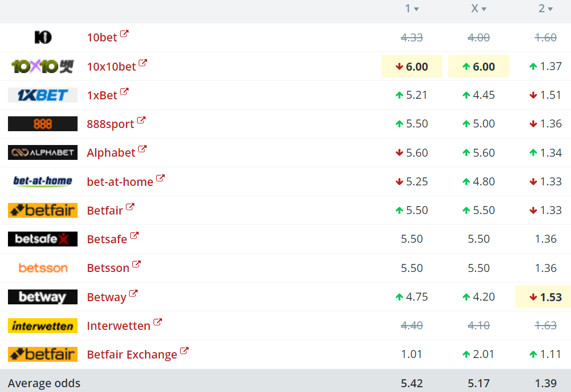
Task: Select 10x10bet draw odds 6.00
Action: 479,66
